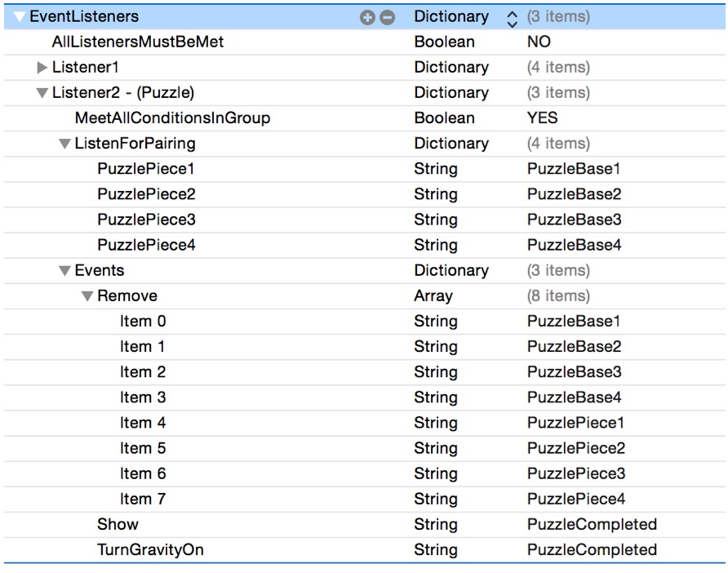Expand the Listener1 dictionary
This screenshot has width=728, height=573.
pos(42,68)
